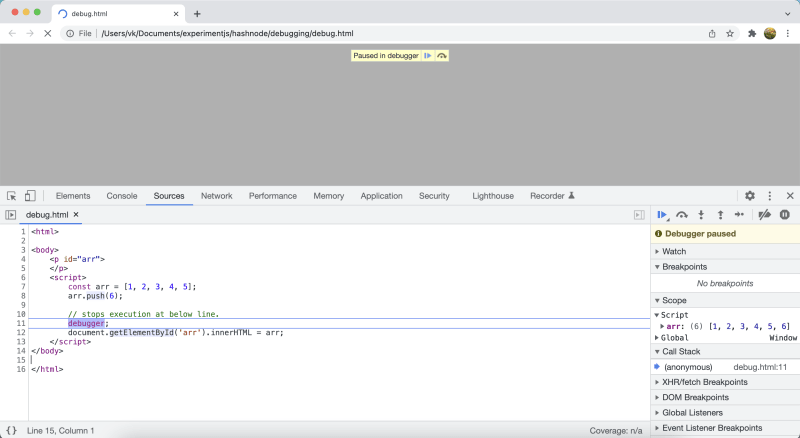Select the inspect element tool

click(12, 196)
